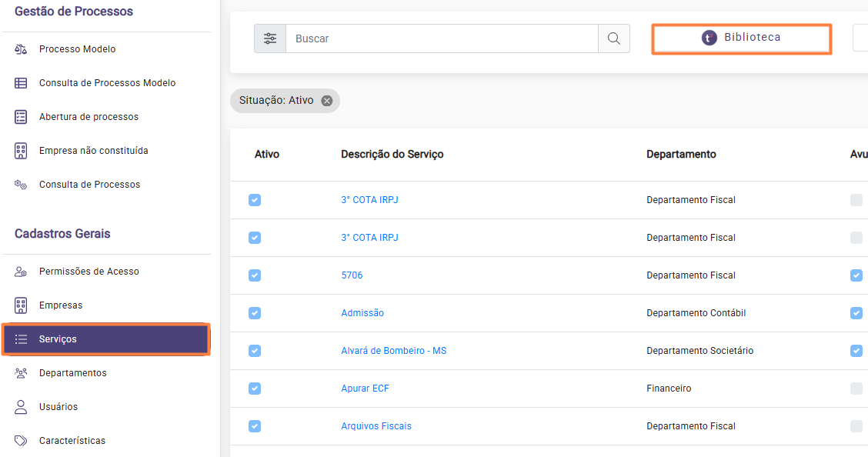Image resolution: width=868 pixels, height=457 pixels.
Task: Uncheck the right-side checkbox for Alvará de Bombeiro
Action: (x=856, y=351)
